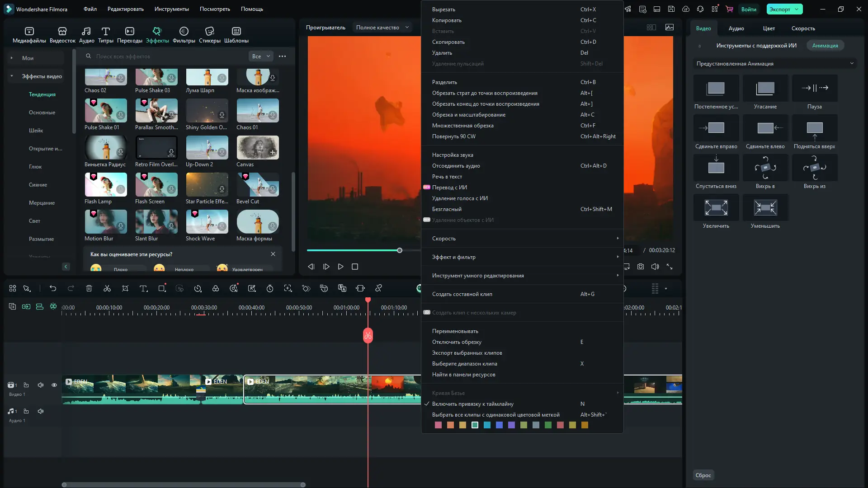Toggle visibility eye of Video 1 track
This screenshot has height=488, width=868.
54,385
